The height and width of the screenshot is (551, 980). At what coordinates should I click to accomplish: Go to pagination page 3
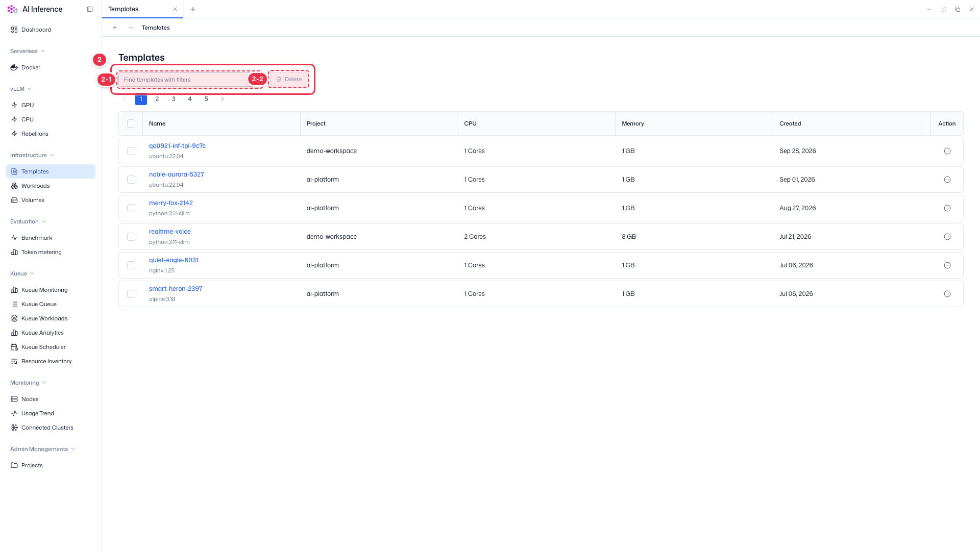[174, 99]
